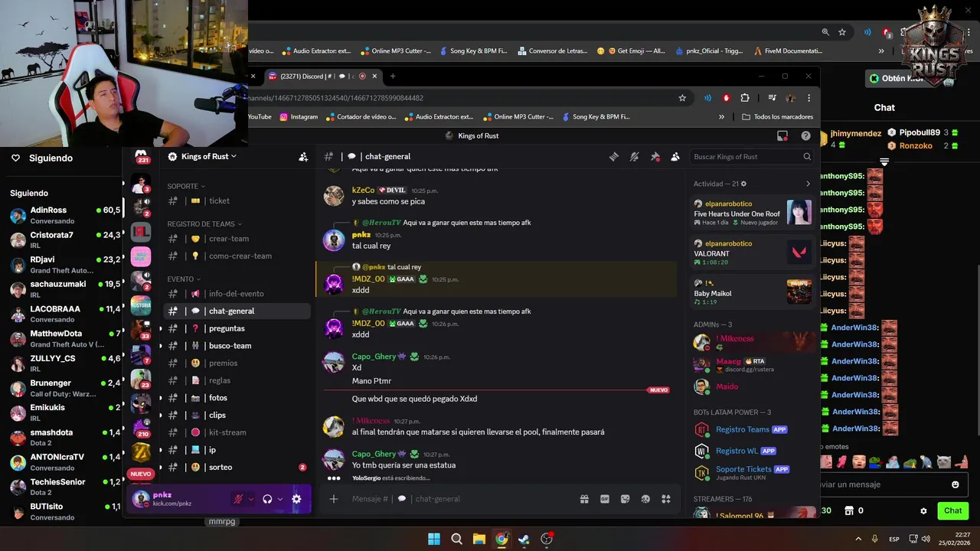
Task: Open microphone options dropdown arrow
Action: (250, 499)
